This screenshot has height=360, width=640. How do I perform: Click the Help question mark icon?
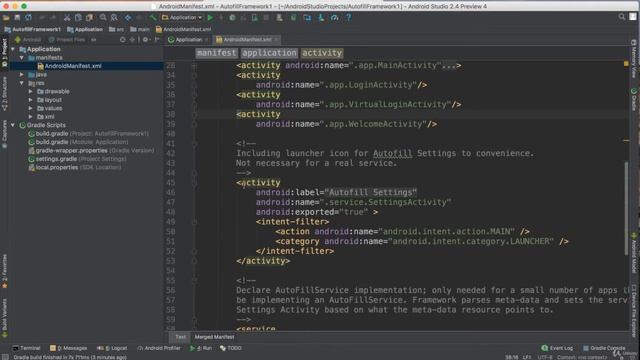click(x=349, y=18)
